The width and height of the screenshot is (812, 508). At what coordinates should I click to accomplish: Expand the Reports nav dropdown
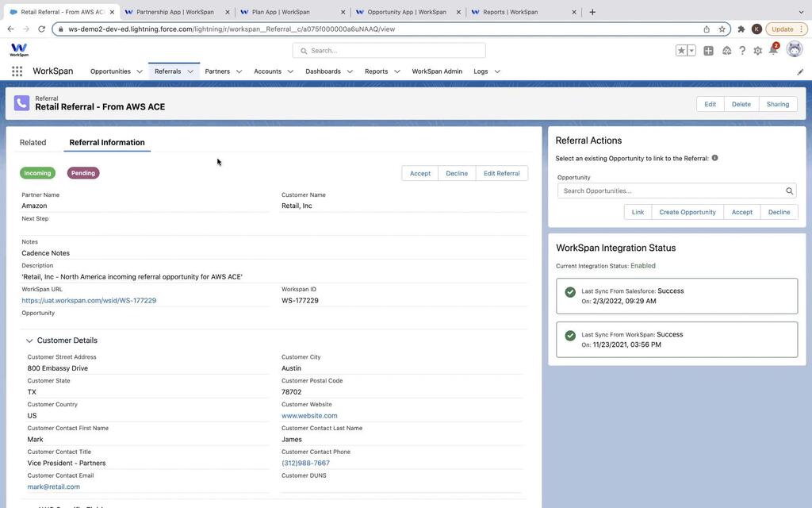click(396, 71)
